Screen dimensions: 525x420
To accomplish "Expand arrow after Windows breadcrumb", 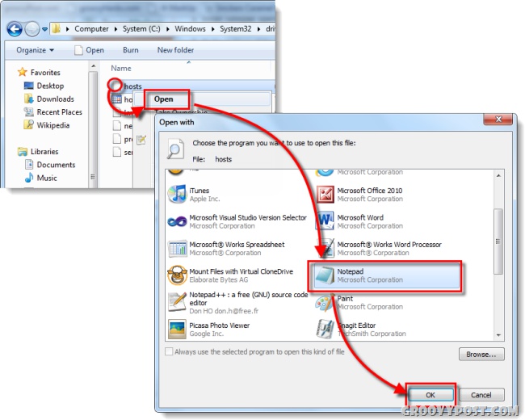I will pyautogui.click(x=212, y=29).
